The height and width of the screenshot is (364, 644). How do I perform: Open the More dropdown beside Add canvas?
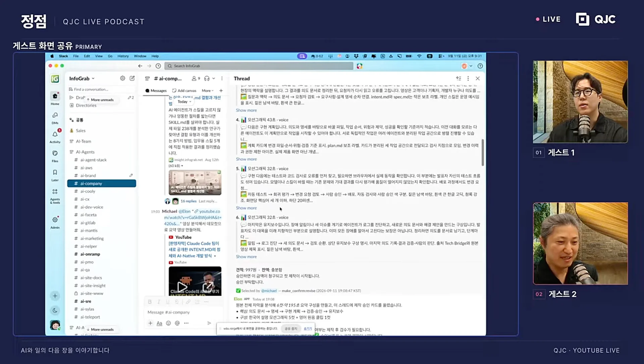pyautogui.click(x=208, y=91)
